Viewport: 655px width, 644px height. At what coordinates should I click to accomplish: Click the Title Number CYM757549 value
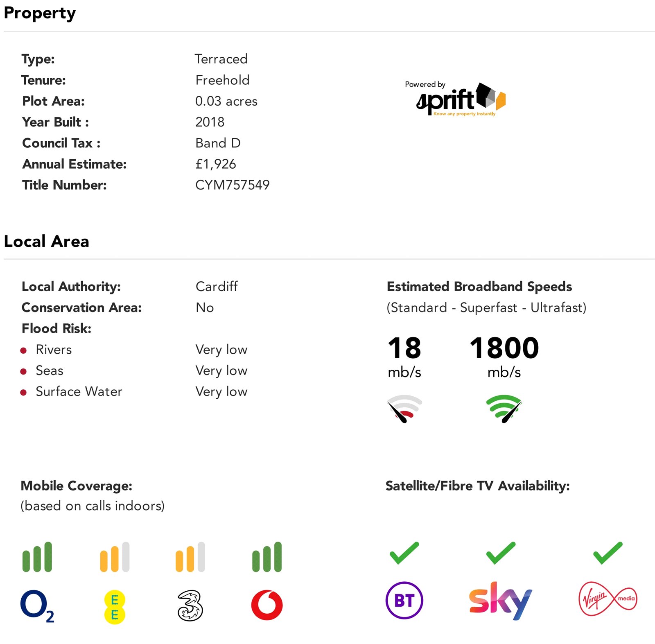(232, 185)
